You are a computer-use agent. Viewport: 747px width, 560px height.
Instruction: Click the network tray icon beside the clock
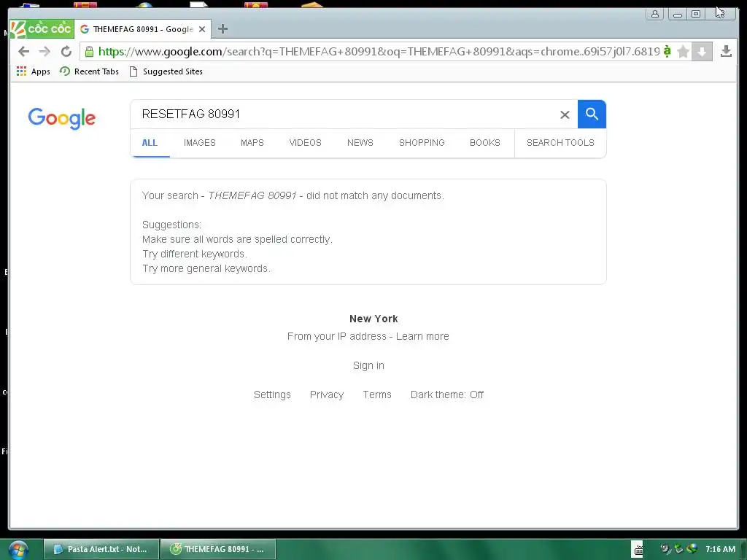click(x=692, y=548)
